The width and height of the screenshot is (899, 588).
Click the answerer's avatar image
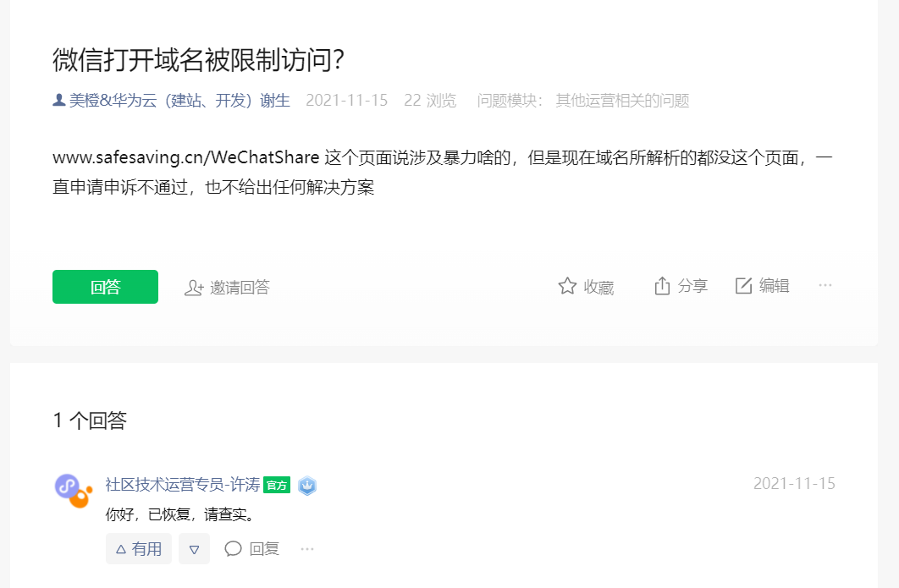(74, 491)
